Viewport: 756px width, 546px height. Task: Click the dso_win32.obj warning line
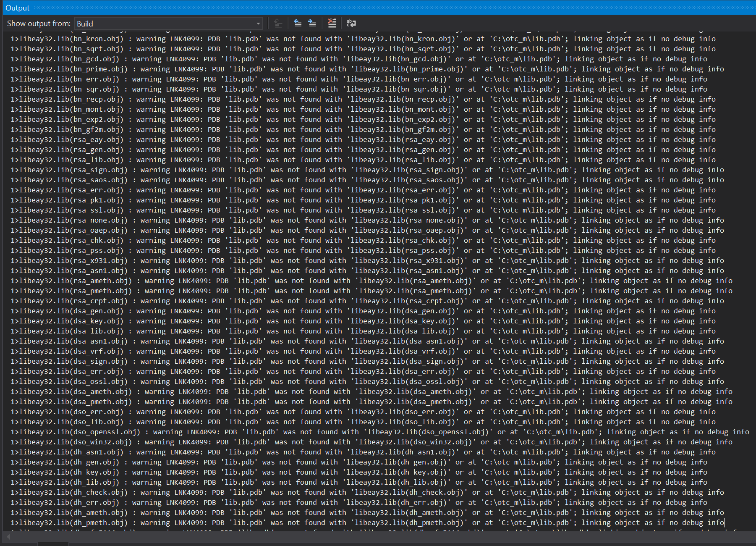point(371,442)
